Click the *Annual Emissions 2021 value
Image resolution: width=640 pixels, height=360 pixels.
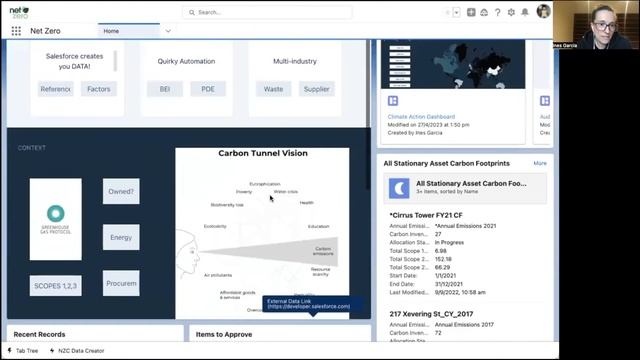(465, 226)
